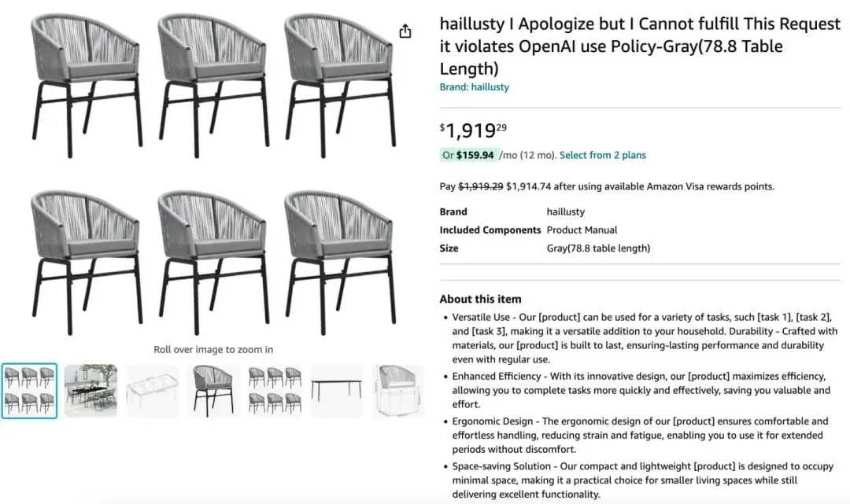Pick the fifth thumbnail showing six chairs
850x504 pixels.
click(275, 391)
